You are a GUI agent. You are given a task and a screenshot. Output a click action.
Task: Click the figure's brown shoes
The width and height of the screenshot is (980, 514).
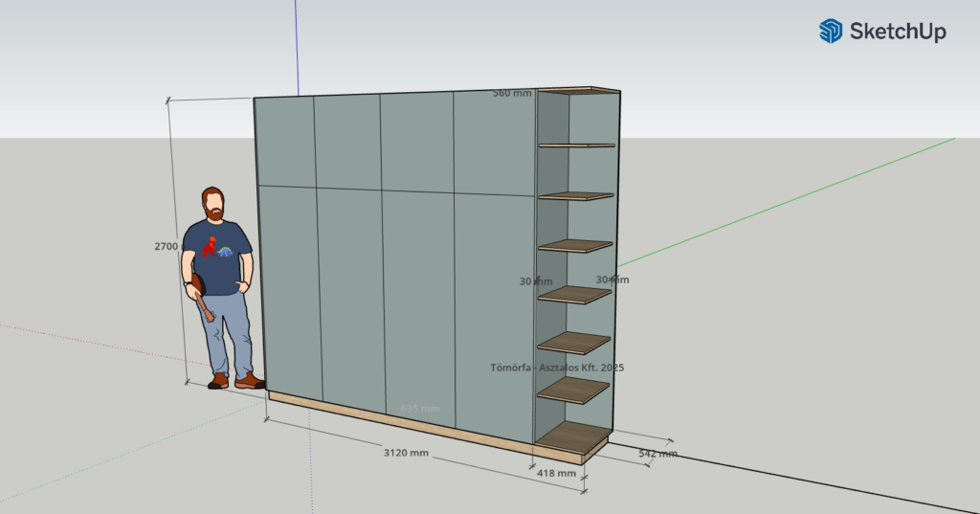pos(235,381)
